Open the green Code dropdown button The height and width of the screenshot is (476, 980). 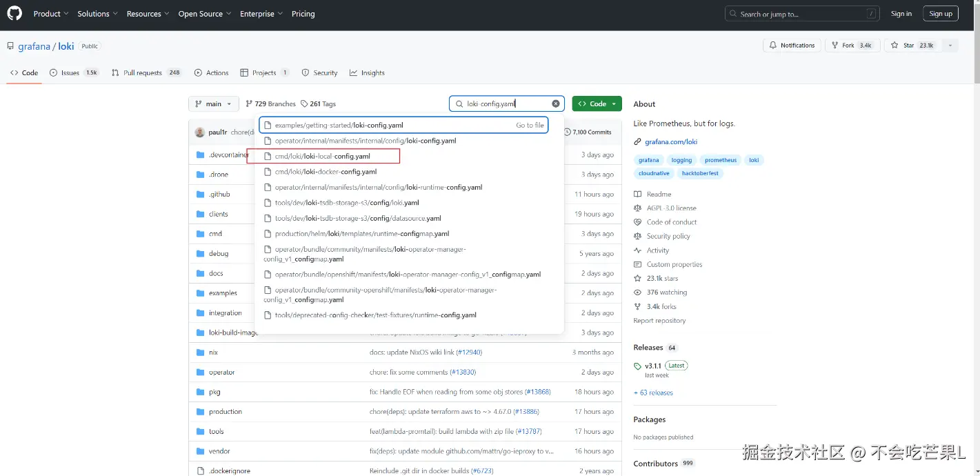coord(597,103)
